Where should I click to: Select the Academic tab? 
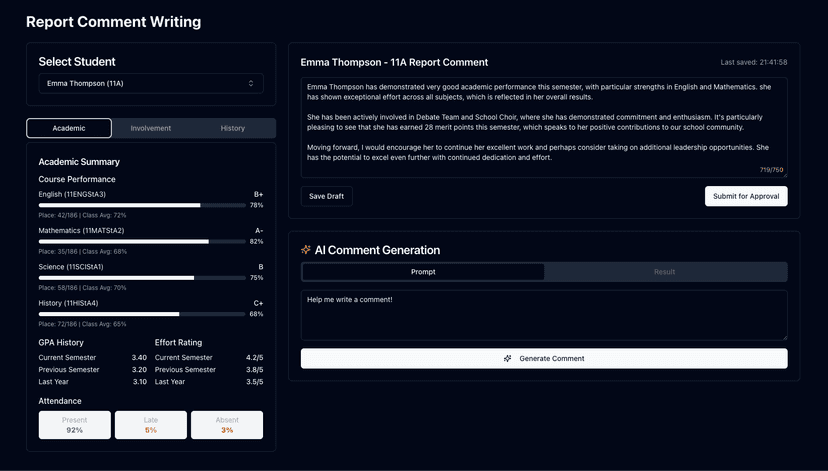(x=69, y=128)
